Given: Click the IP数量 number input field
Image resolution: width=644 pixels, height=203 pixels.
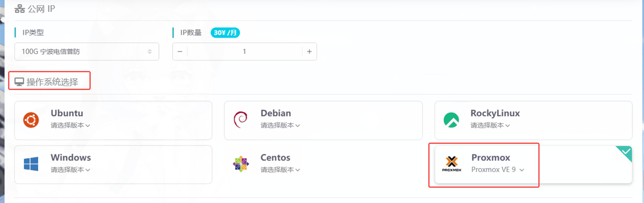Looking at the screenshot, I should 245,52.
